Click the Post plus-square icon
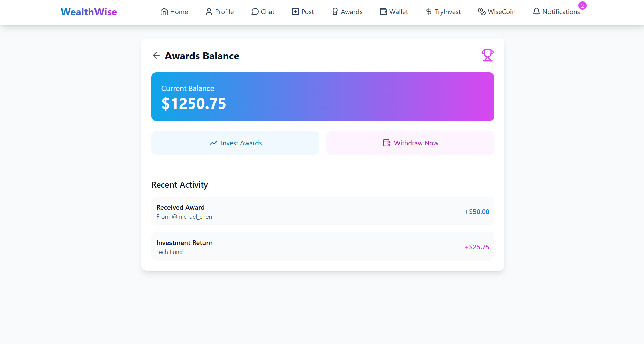This screenshot has width=644, height=344. pos(295,12)
